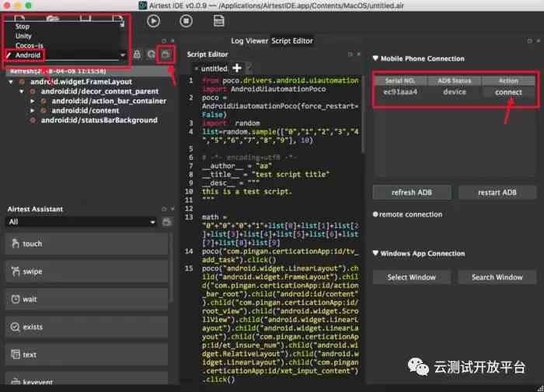Collapse android:id/decor_content_parent node
This screenshot has width=544, height=392.
(22, 92)
